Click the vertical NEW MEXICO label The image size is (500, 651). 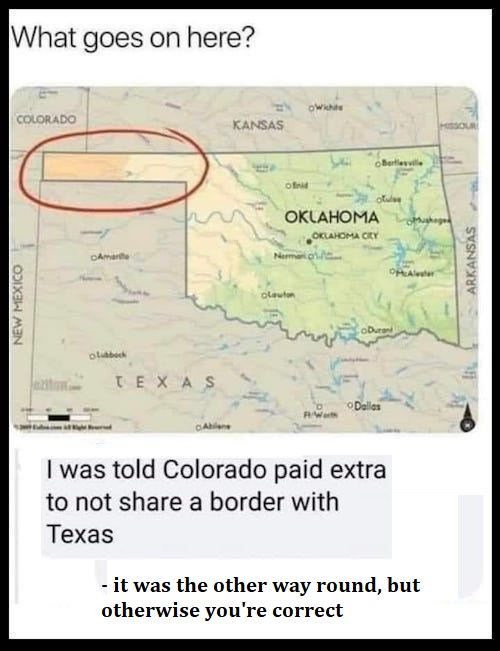18,304
